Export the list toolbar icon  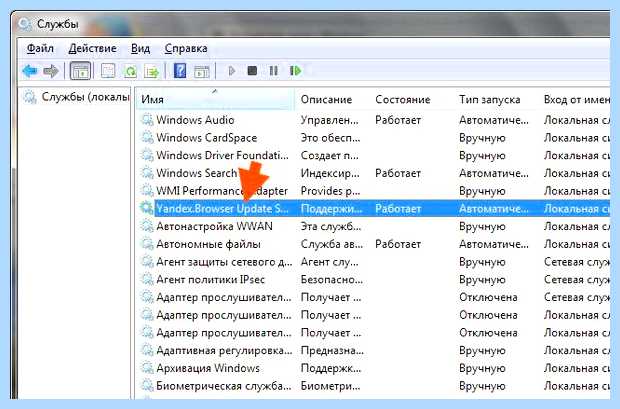(152, 71)
